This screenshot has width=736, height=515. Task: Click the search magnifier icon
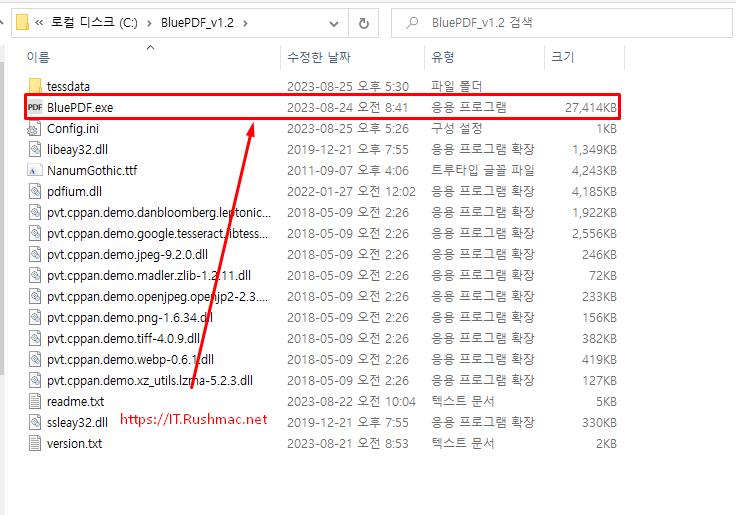412,23
